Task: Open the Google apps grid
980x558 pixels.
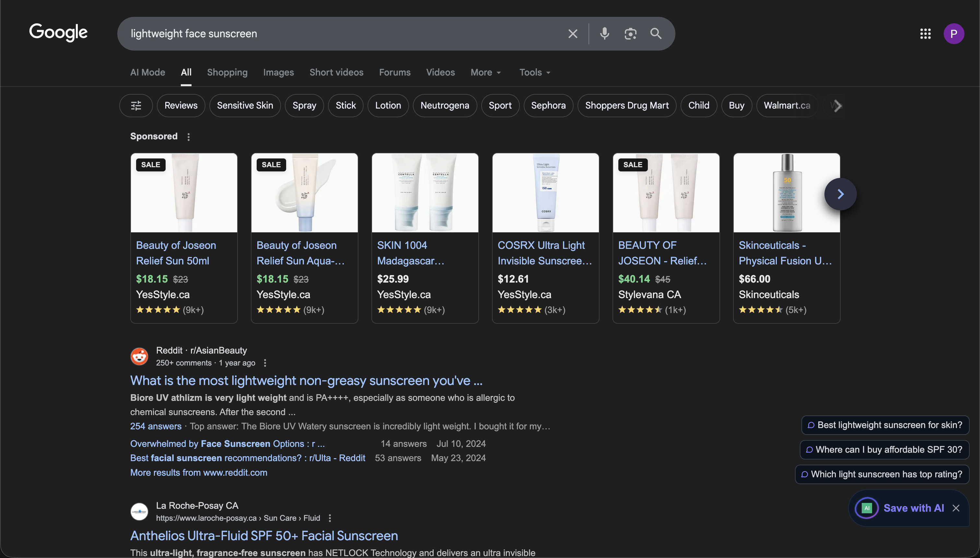Action: pyautogui.click(x=925, y=34)
